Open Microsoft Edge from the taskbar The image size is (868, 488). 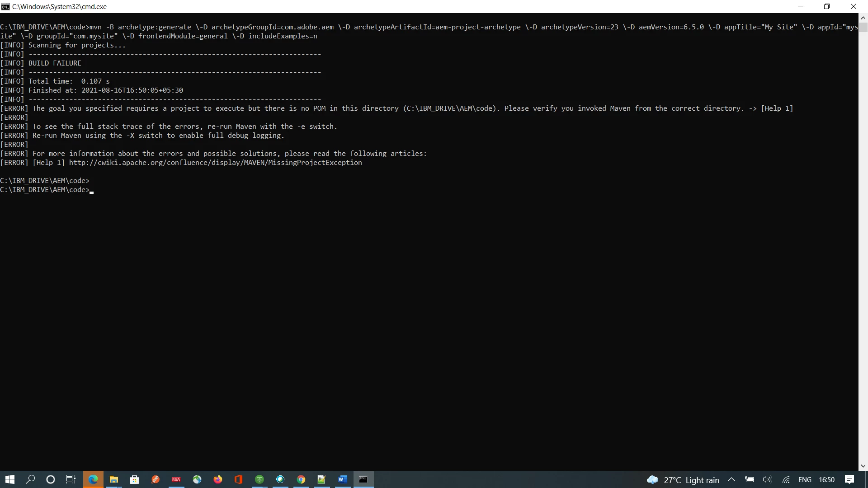(93, 479)
